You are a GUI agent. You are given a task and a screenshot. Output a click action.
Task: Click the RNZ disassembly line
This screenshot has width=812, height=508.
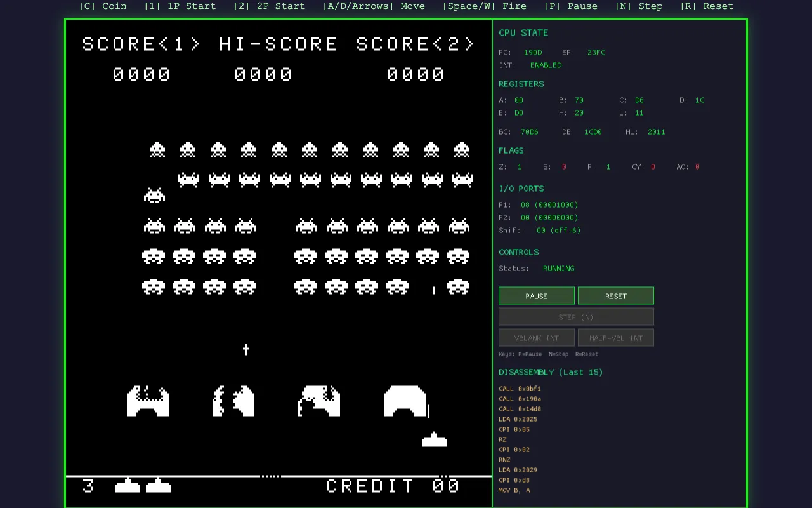504,460
